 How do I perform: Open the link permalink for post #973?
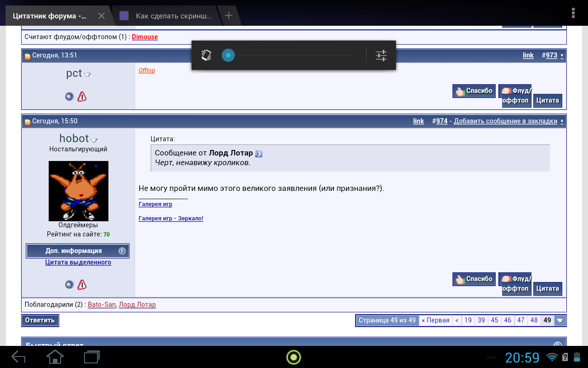point(528,56)
